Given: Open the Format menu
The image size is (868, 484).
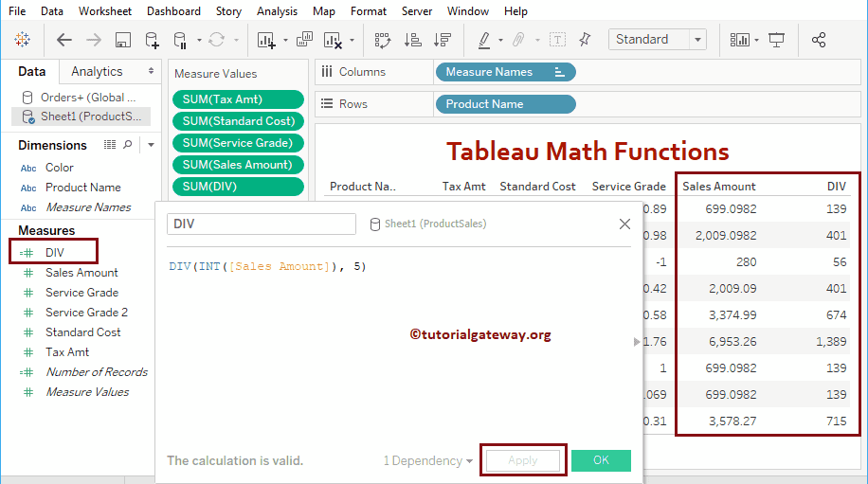Looking at the screenshot, I should click(x=368, y=11).
